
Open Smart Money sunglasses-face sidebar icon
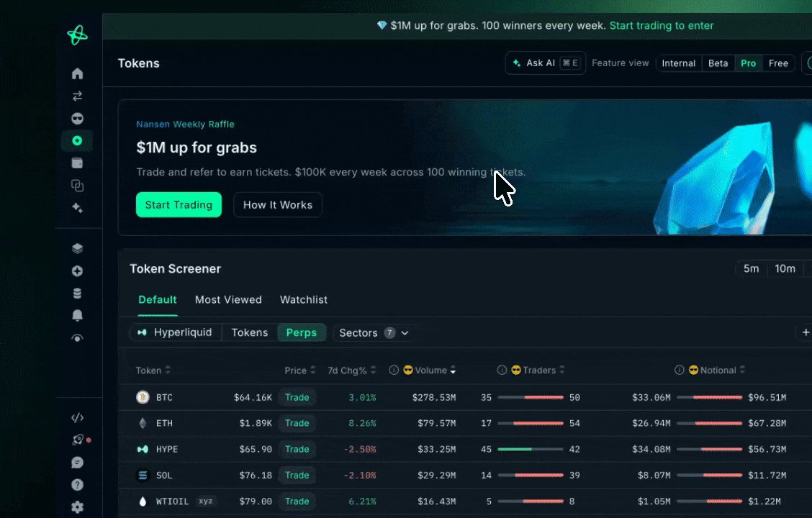point(77,119)
